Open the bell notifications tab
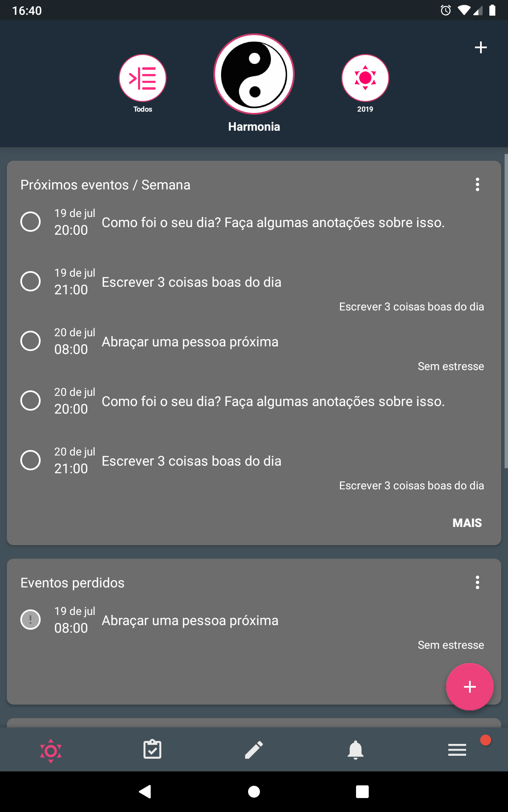The height and width of the screenshot is (812, 508). tap(356, 750)
